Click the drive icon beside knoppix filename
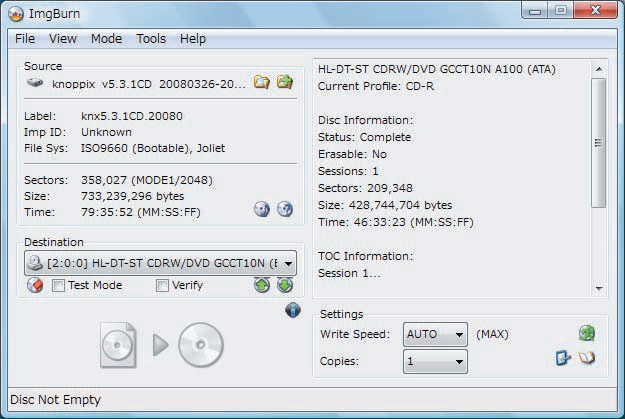625x419 pixels. click(35, 83)
